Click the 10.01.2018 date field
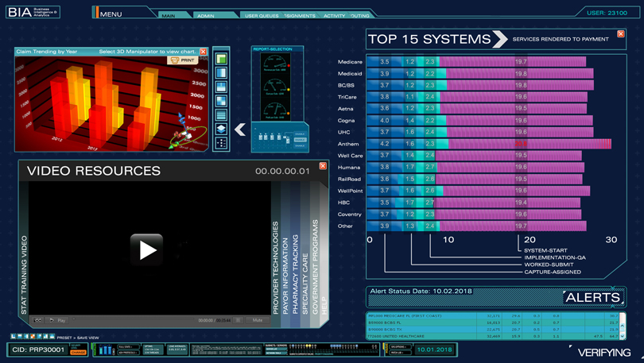Screen dimensions: 644x363 (x=434, y=349)
